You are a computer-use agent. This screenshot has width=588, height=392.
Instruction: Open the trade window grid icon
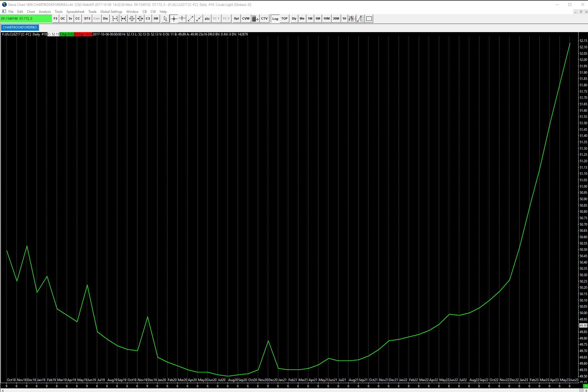(x=255, y=19)
